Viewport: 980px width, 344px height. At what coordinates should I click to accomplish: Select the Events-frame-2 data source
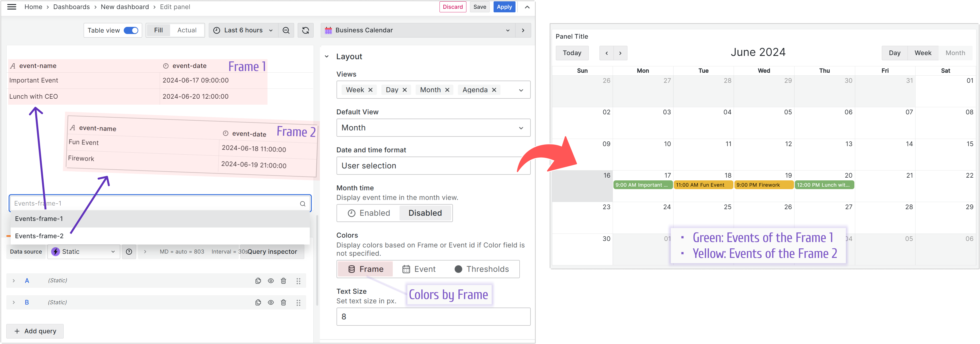click(x=40, y=236)
